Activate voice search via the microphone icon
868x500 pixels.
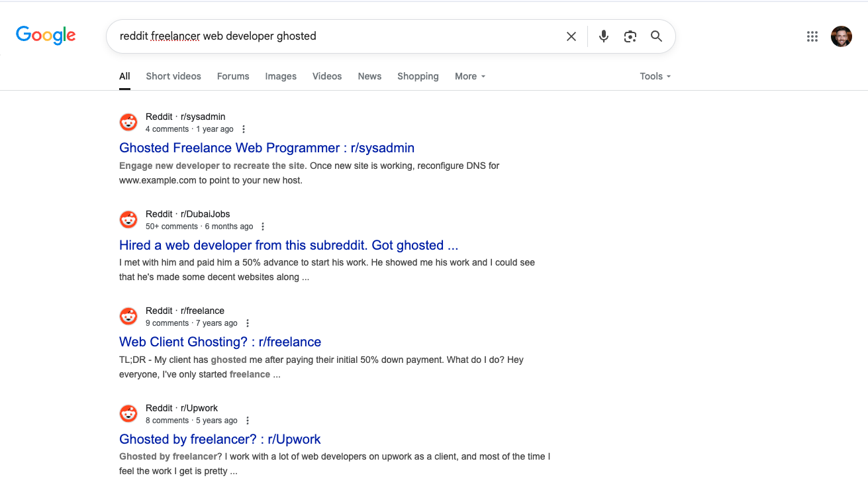pos(603,36)
